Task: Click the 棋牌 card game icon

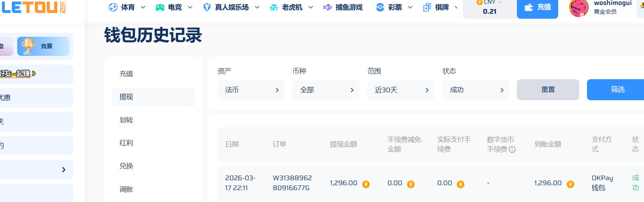Action: pos(427,7)
